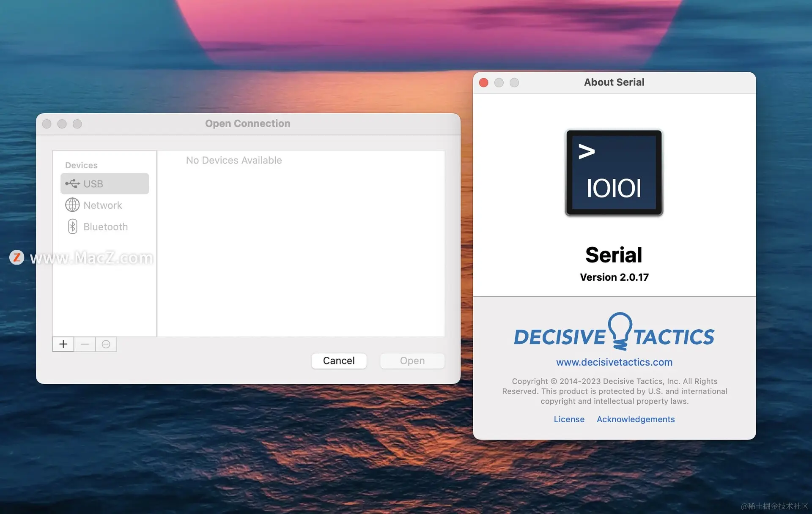Close the Open Connection window

47,124
